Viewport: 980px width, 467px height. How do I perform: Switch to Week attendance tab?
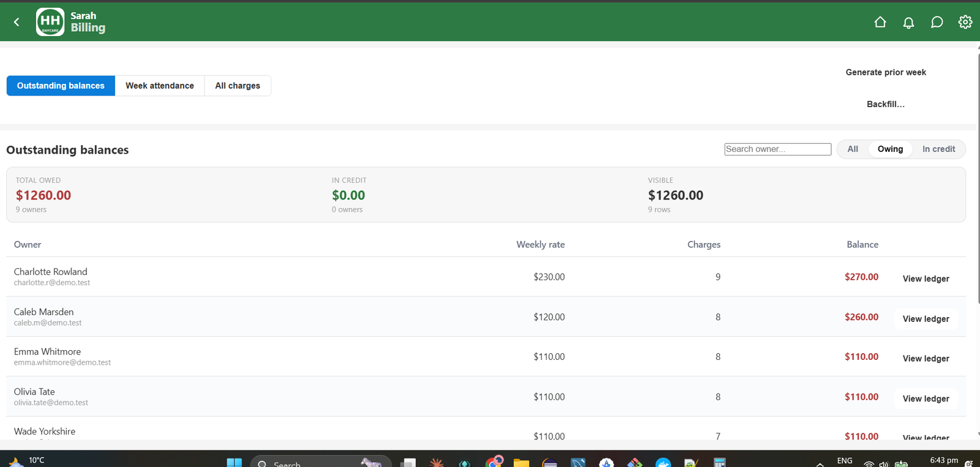(160, 86)
